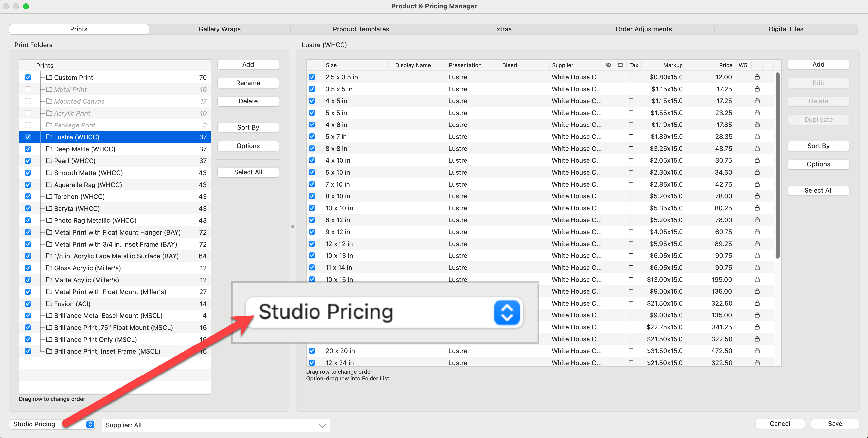Viewport: 868px width, 438px height.
Task: Click Rename for the print folder
Action: 248,83
